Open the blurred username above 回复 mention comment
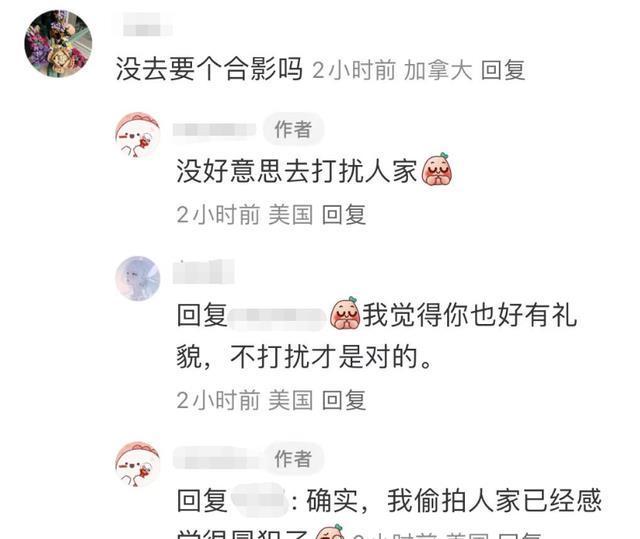 point(203,271)
